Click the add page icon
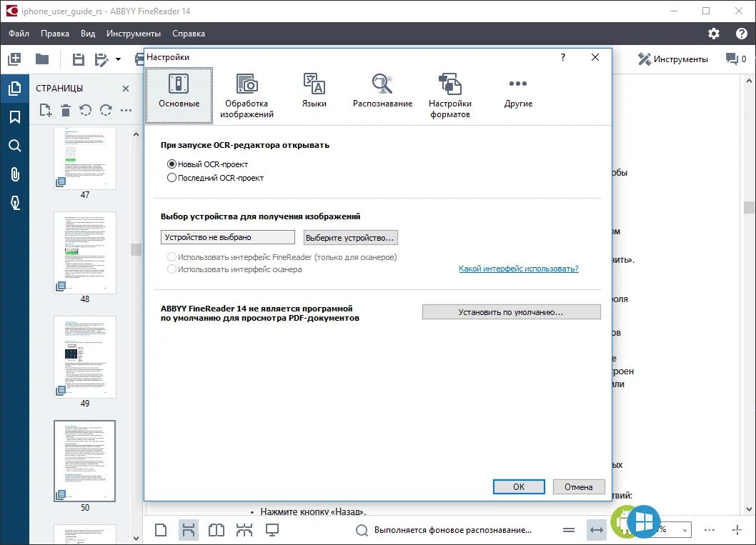Viewport: 756px width, 545px height. pyautogui.click(x=45, y=110)
